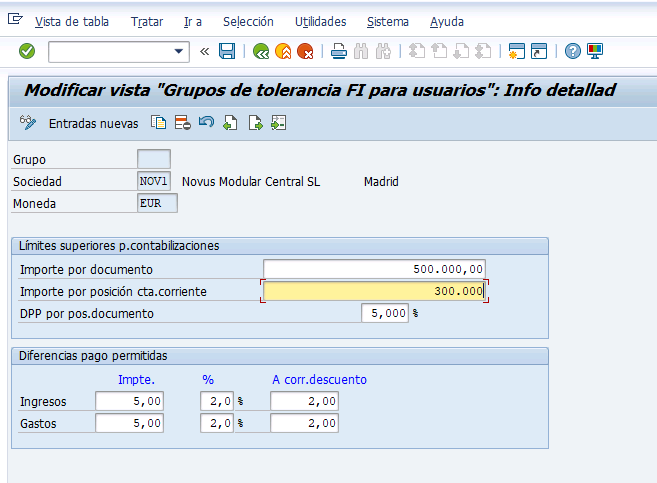Viewport: 657px width, 483px height.
Task: Click Gastos Impte. amount field
Action: [129, 423]
